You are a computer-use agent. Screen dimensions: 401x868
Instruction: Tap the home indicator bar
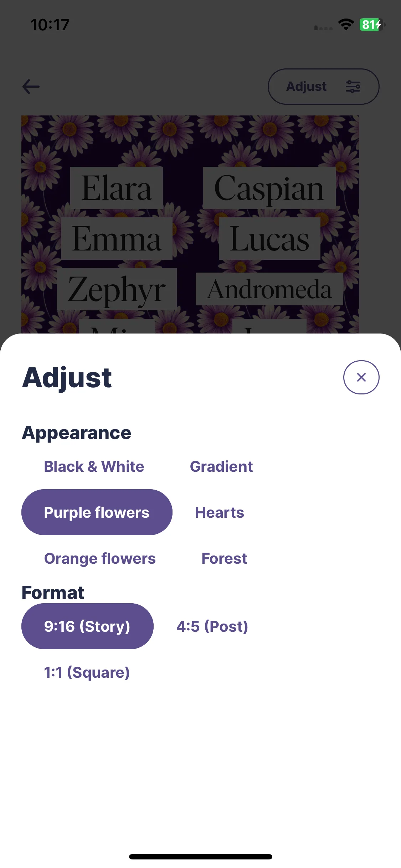200,857
